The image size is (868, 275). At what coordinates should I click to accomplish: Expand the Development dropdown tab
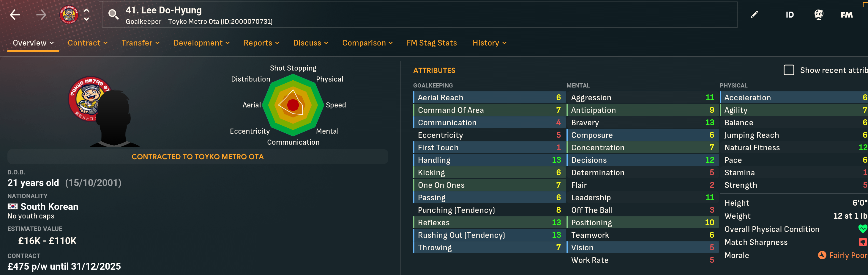[201, 43]
